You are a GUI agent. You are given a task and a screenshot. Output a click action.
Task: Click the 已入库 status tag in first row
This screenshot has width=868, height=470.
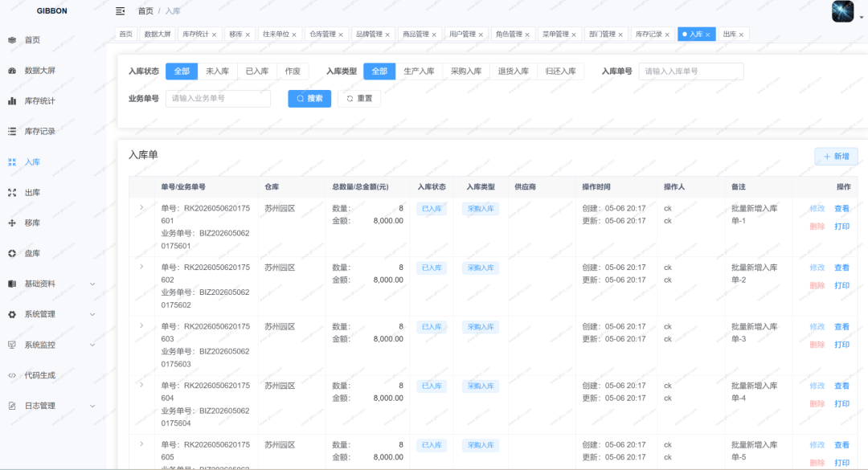(432, 209)
